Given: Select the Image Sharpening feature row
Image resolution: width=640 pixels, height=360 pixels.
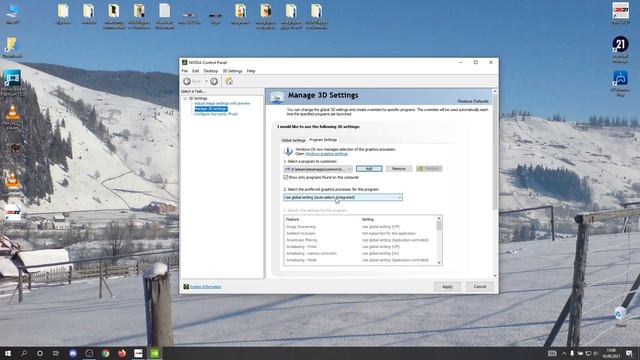Looking at the screenshot, I should point(361,227).
